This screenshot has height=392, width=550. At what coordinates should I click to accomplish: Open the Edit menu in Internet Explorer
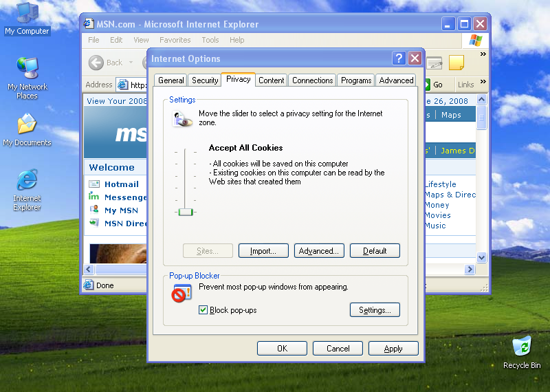pos(116,40)
